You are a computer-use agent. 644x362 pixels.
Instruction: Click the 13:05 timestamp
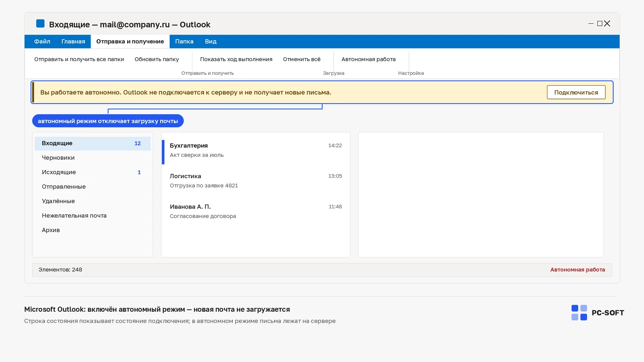(x=335, y=176)
